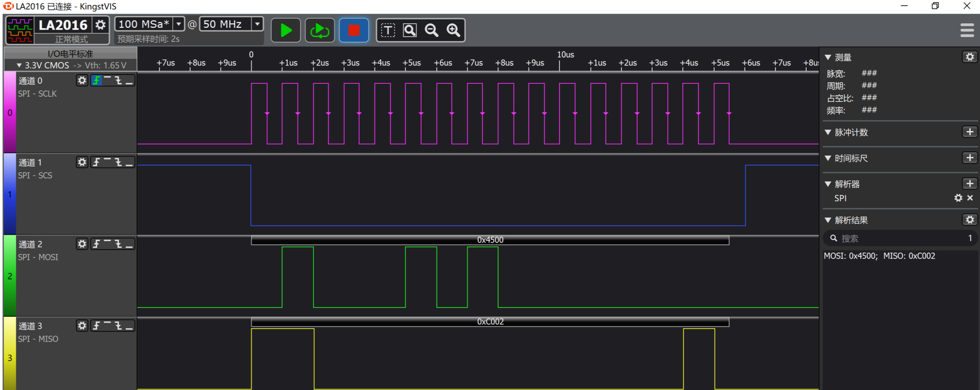Toggle rising edge trigger on channel 0

pos(97,81)
